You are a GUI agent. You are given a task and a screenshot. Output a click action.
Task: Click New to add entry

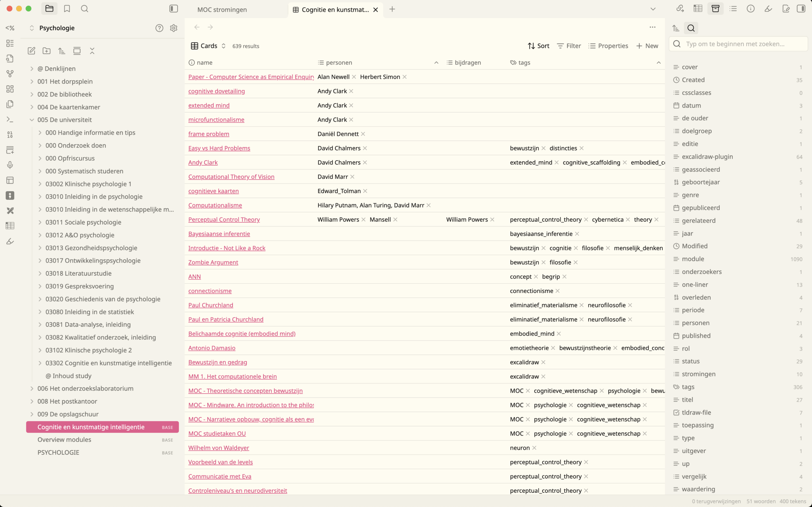[647, 46]
